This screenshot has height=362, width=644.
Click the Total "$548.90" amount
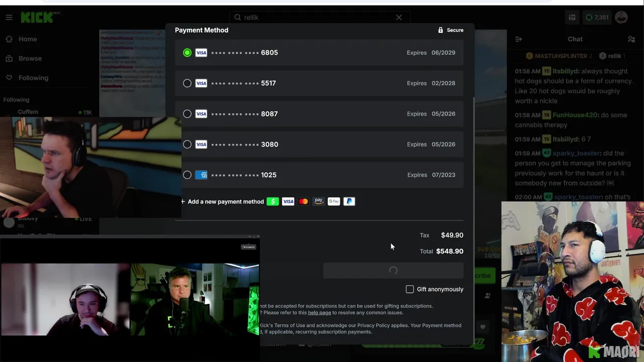450,251
